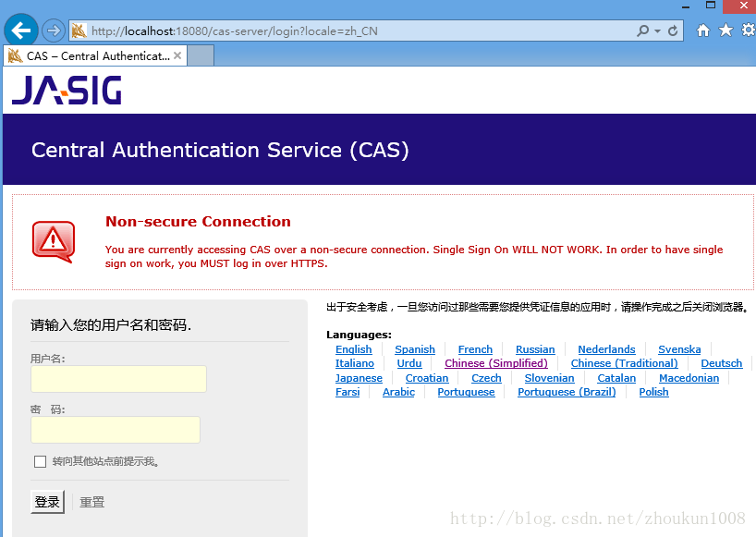Click the 请输入您的用户名和密码 heading
This screenshot has width=756, height=537.
pyautogui.click(x=110, y=325)
